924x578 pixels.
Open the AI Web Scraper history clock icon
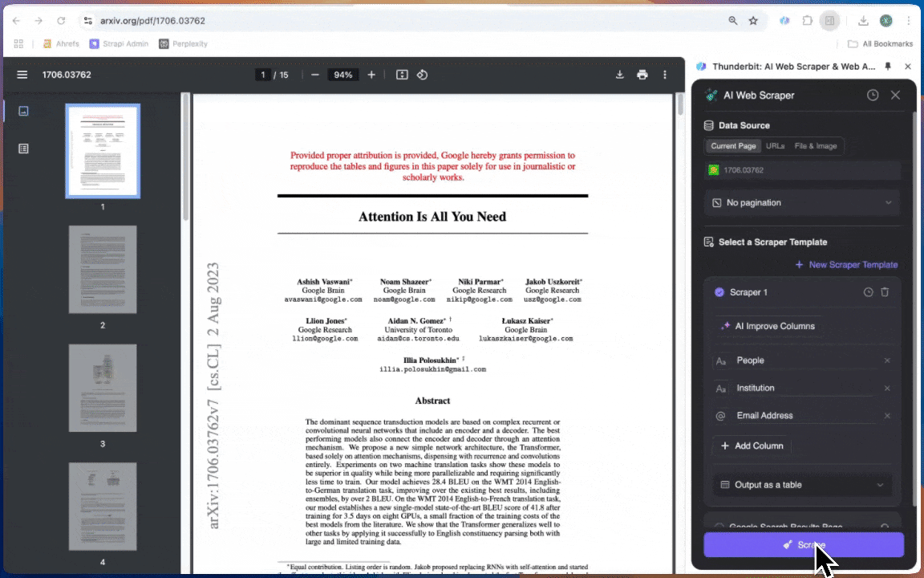(x=873, y=95)
